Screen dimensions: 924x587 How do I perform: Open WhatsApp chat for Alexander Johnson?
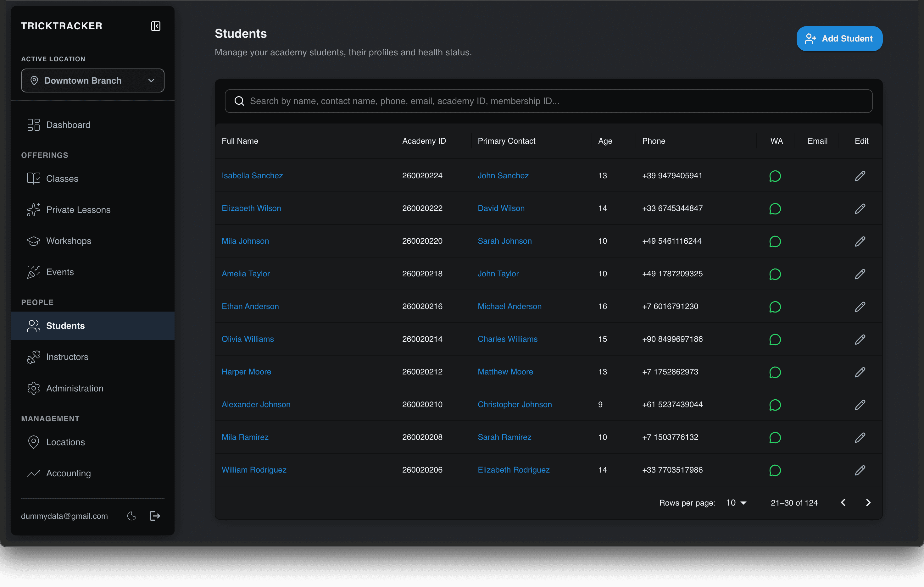(775, 405)
